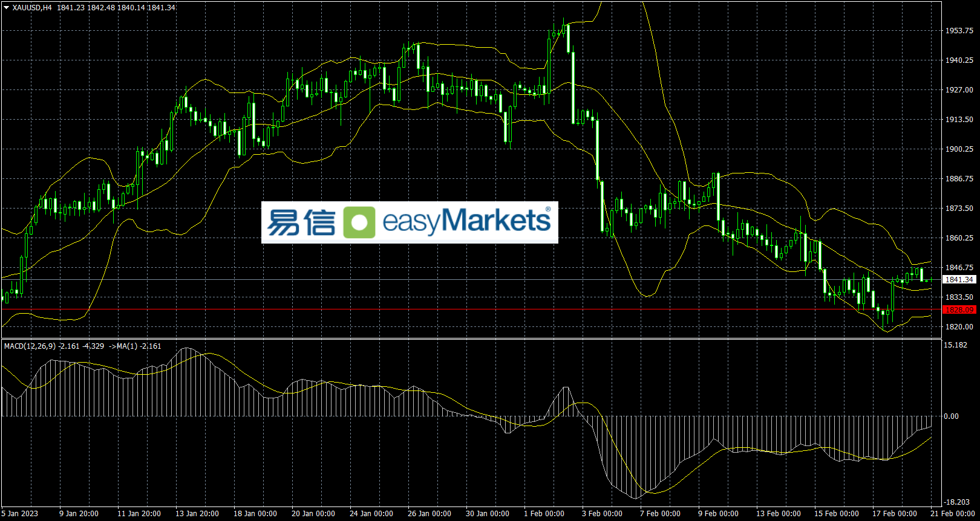Click the 24 Jan 00:00 time label
Viewport: 980px width, 521px height.
371,514
